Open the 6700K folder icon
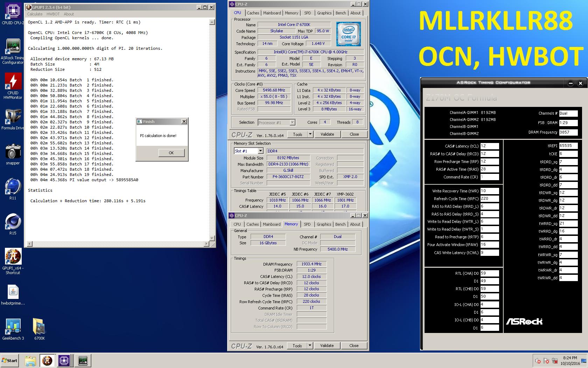 pos(39,329)
